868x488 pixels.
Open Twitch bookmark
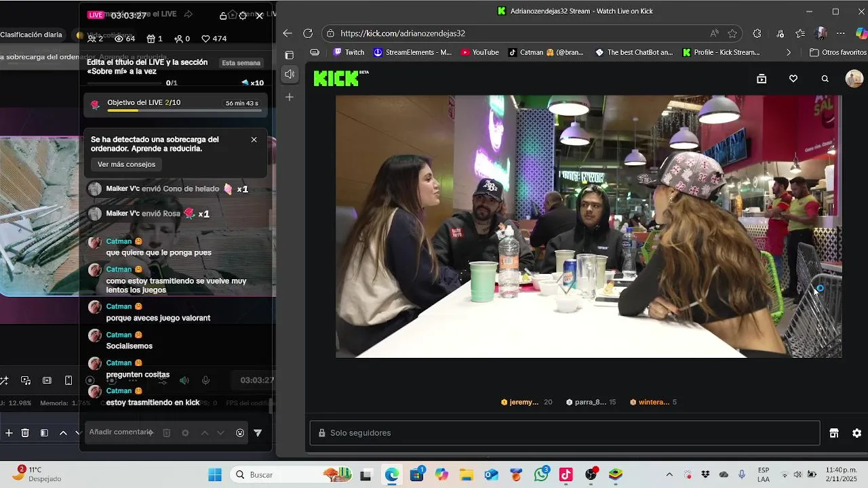[349, 52]
